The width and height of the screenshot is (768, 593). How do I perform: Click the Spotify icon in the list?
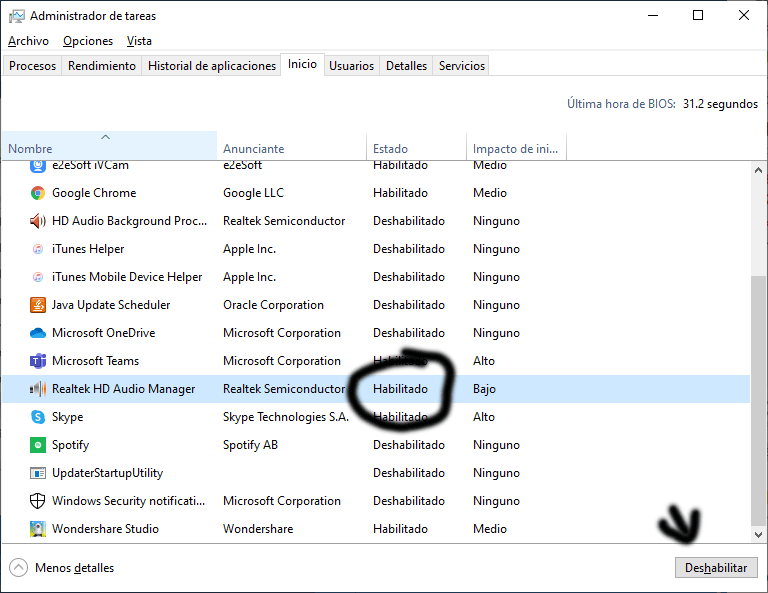click(38, 445)
